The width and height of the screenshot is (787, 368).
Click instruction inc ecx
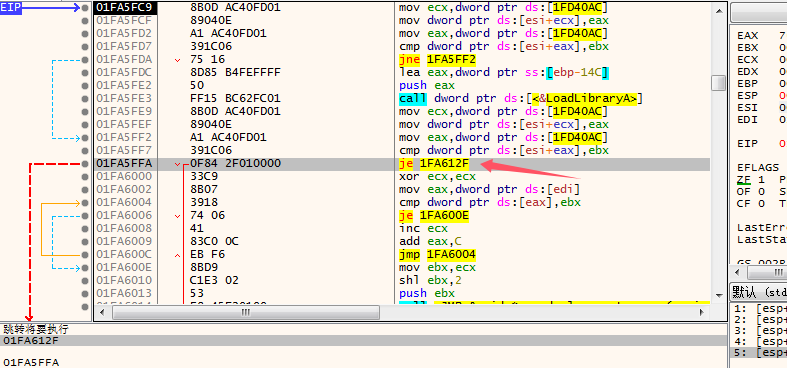coord(423,228)
